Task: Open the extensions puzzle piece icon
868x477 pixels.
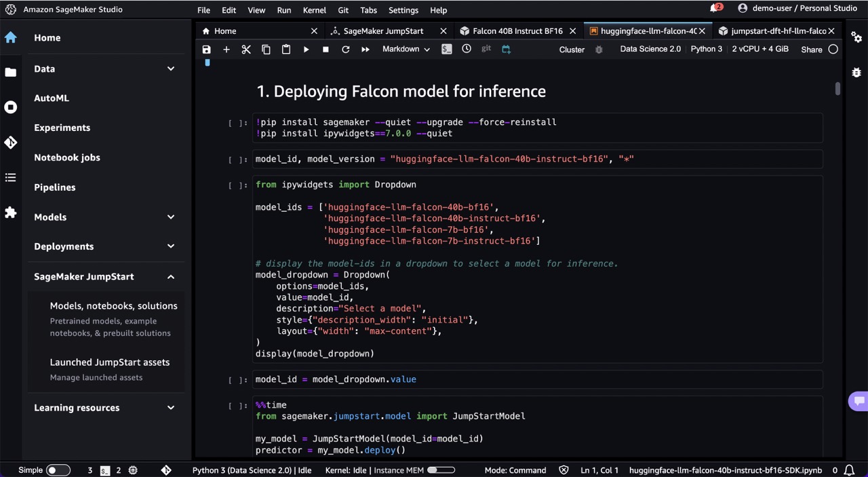Action: click(x=10, y=212)
